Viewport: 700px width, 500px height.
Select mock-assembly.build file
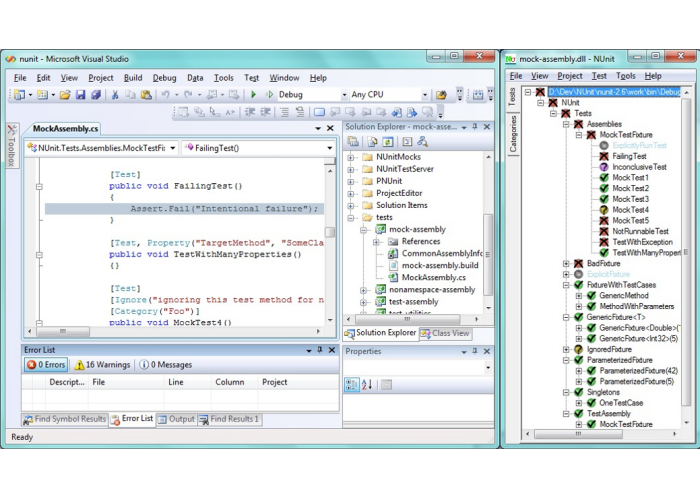click(x=439, y=265)
